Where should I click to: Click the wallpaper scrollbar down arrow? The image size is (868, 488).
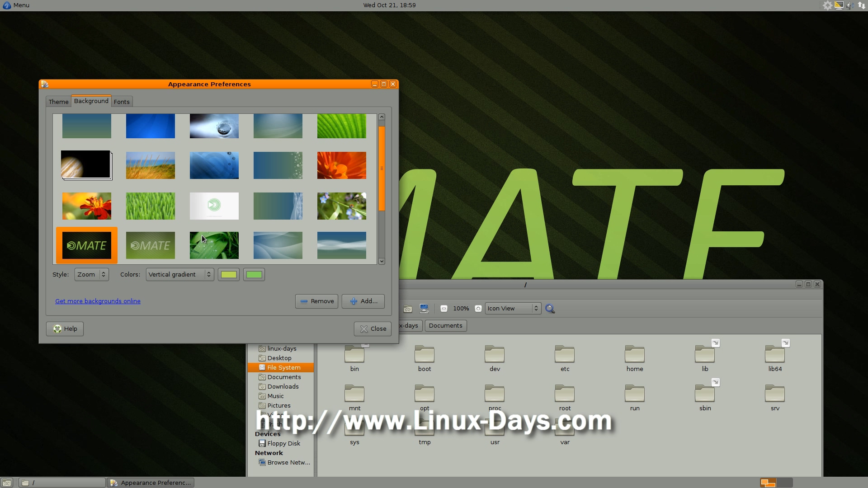(x=382, y=261)
